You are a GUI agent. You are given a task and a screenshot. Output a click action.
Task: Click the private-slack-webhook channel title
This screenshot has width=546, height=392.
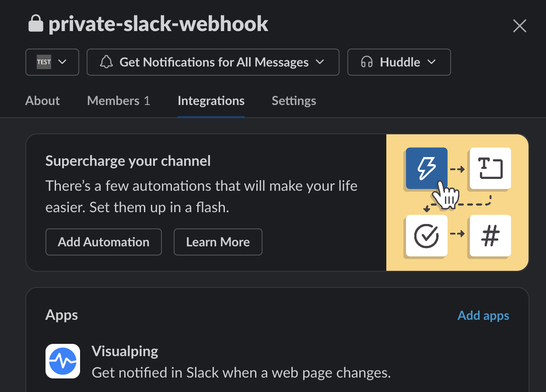158,24
